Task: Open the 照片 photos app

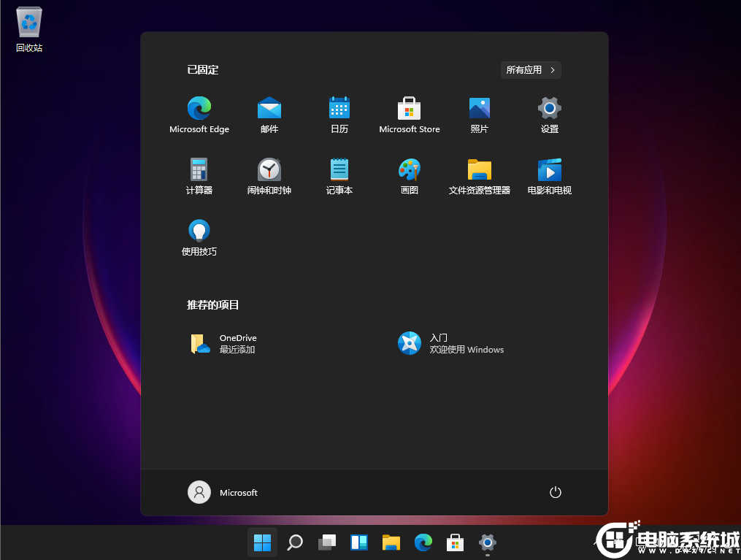Action: 479,115
